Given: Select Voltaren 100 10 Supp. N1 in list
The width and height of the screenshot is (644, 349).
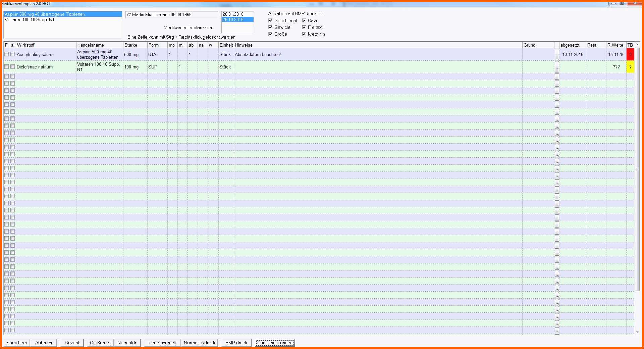Looking at the screenshot, I should pos(30,19).
